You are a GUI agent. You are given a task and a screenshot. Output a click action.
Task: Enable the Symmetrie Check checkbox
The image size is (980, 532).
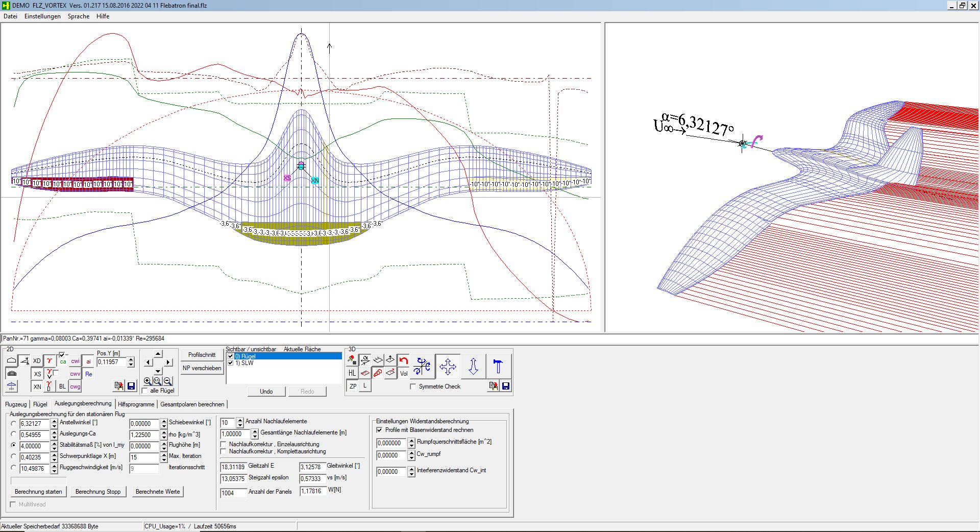(x=413, y=386)
